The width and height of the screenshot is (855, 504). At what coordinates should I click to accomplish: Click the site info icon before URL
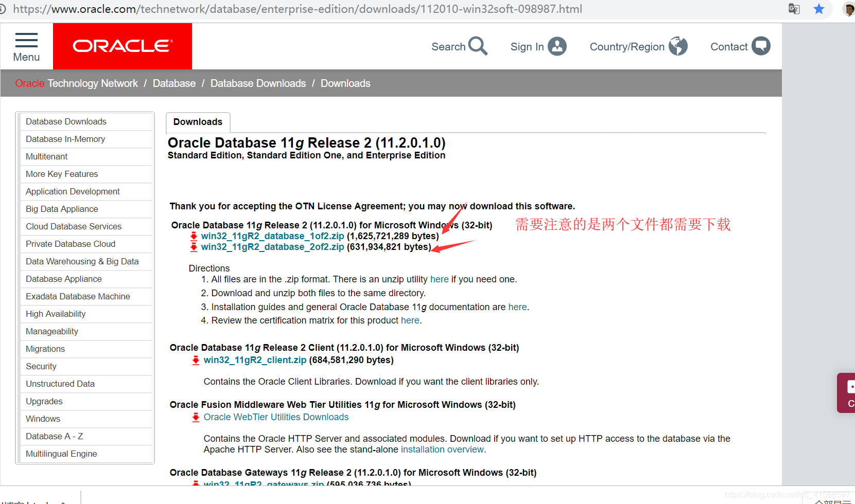[3, 9]
